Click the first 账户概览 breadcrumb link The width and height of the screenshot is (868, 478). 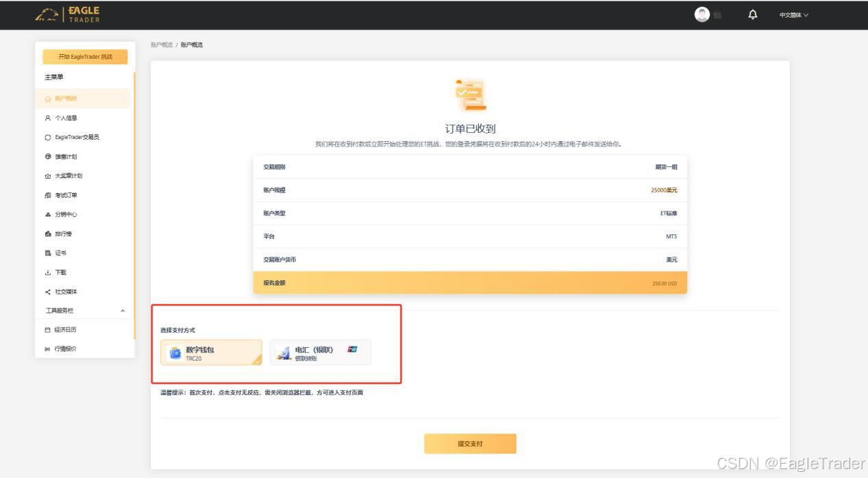click(x=162, y=45)
